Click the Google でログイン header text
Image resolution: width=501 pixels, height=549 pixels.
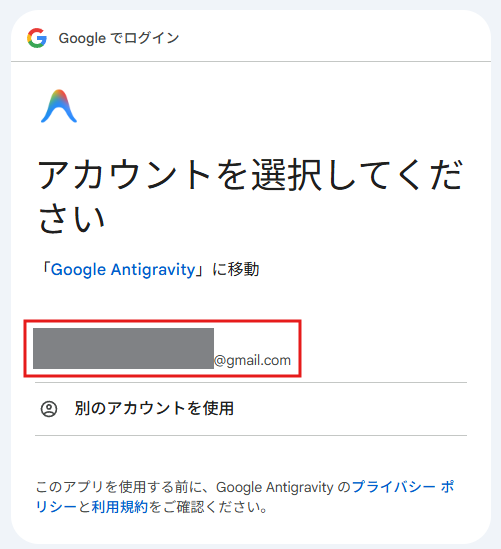coord(119,38)
